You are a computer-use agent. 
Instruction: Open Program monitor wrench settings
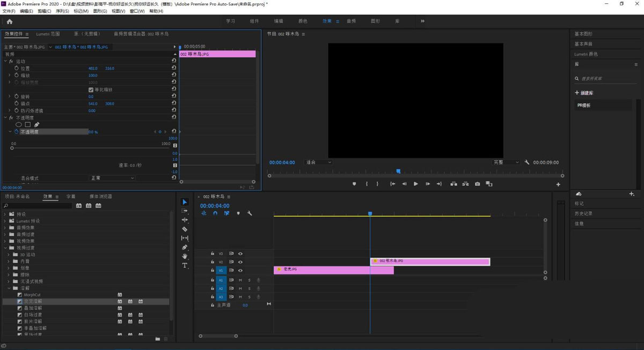coord(527,162)
